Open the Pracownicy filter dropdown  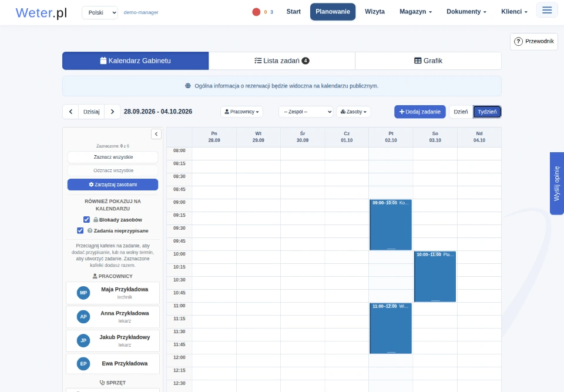pyautogui.click(x=241, y=112)
